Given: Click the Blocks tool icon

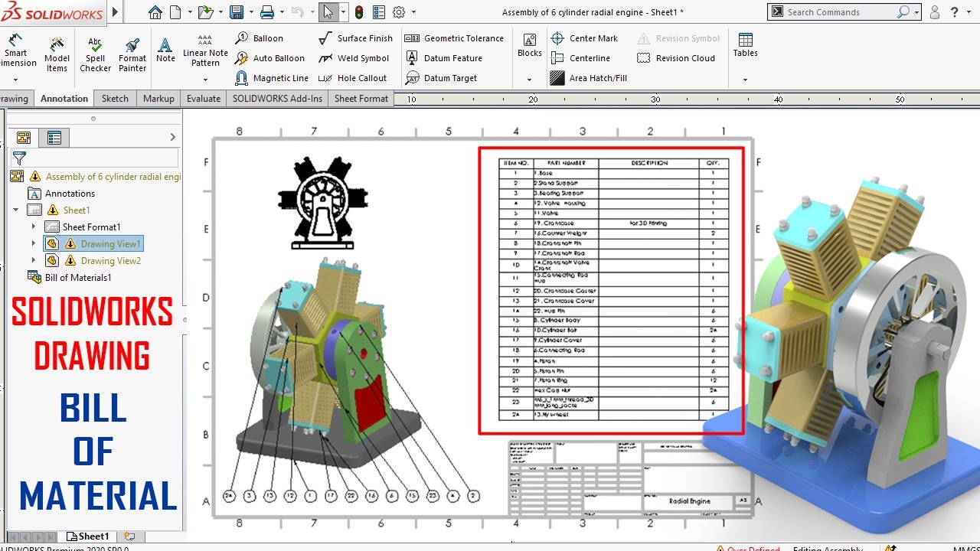Looking at the screenshot, I should click(x=529, y=45).
